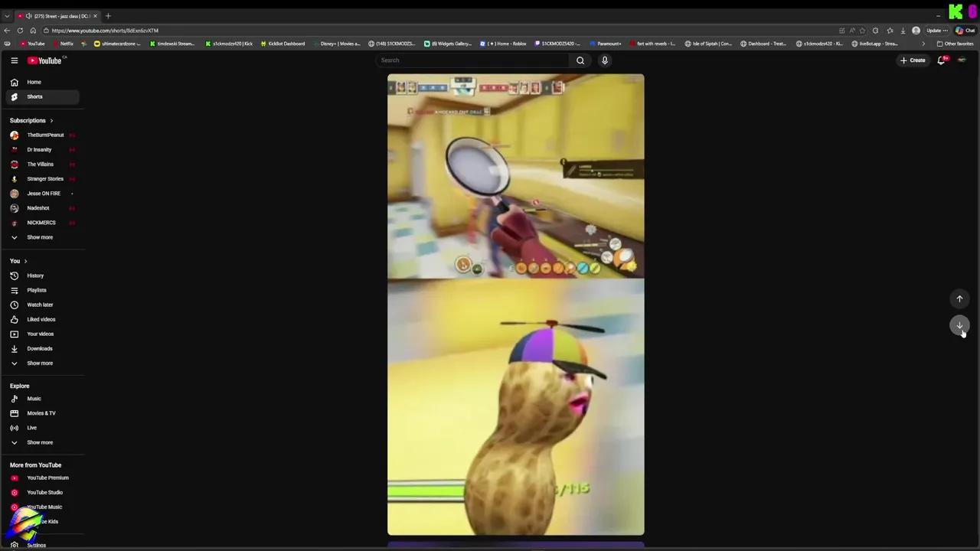This screenshot has width=980, height=551.
Task: Click the Create button
Action: click(913, 60)
